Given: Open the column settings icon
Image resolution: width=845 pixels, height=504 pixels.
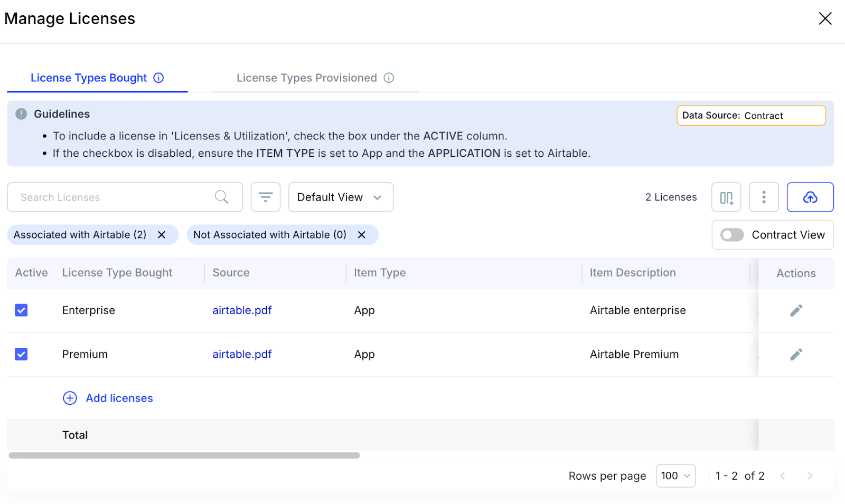Looking at the screenshot, I should point(726,197).
